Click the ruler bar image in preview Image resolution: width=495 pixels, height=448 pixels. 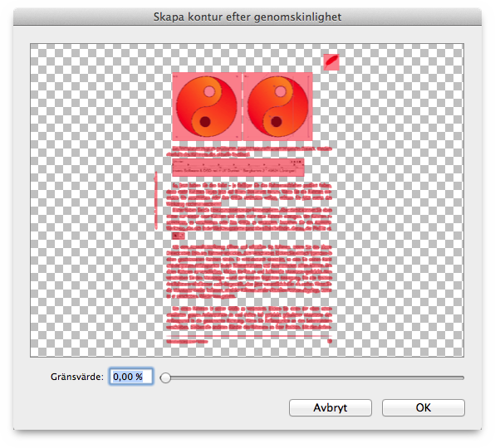tap(238, 167)
